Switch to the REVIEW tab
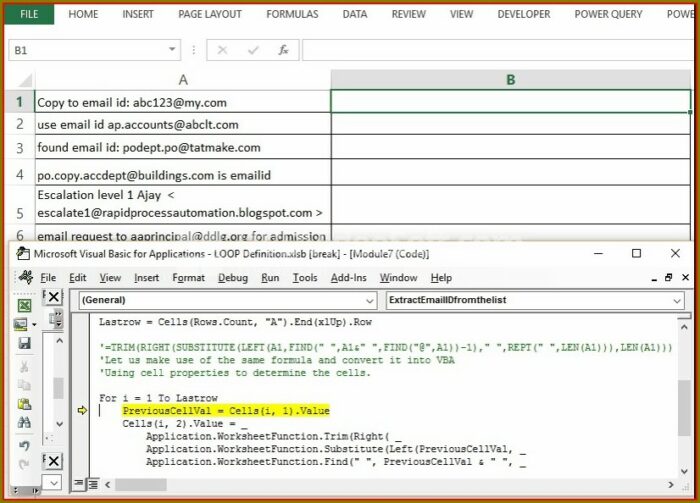The image size is (700, 503). 408,14
